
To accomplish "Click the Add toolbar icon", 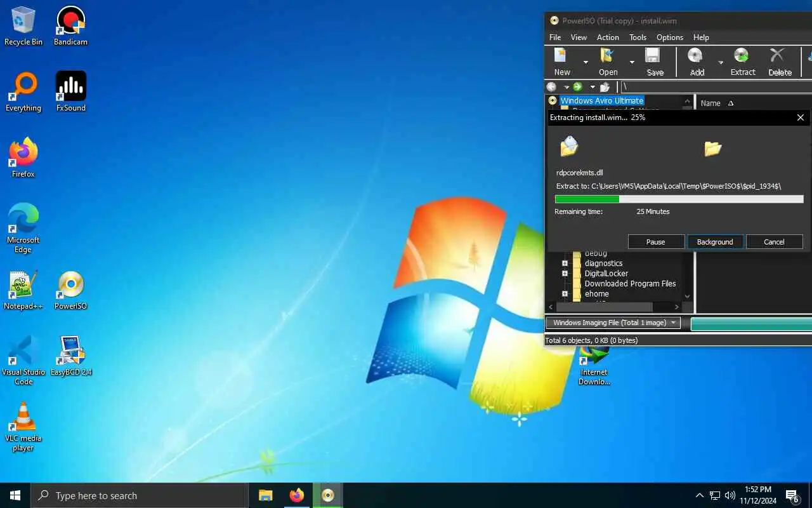I will click(697, 62).
